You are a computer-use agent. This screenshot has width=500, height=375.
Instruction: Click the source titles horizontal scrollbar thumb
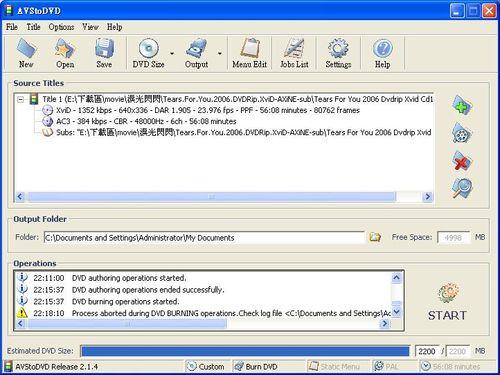pyautogui.click(x=211, y=197)
